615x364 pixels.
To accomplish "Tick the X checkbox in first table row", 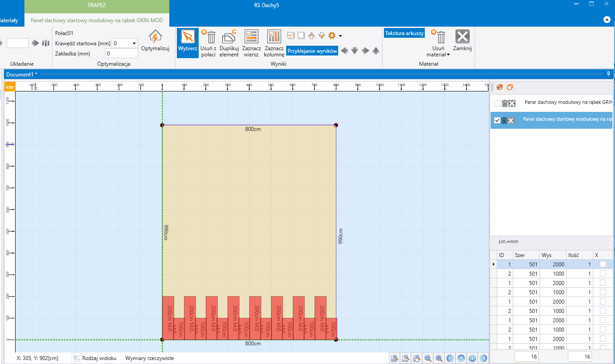I will [603, 264].
